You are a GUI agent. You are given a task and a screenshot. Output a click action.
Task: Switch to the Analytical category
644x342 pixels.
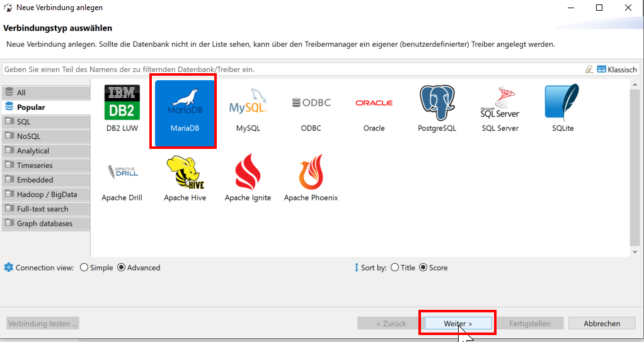(x=46, y=151)
